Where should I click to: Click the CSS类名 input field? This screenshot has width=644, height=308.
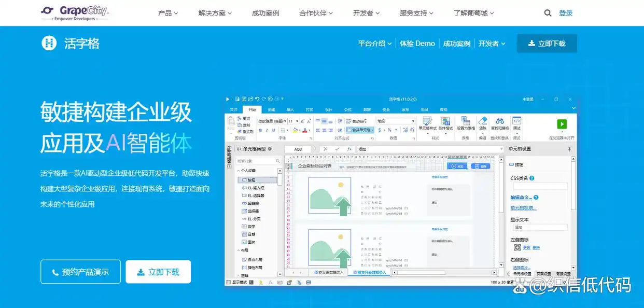(x=541, y=186)
